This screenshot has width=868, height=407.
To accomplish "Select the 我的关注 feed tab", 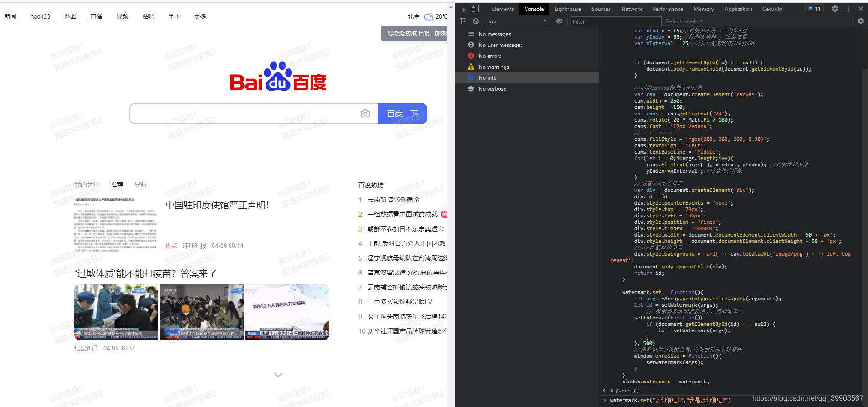I will (x=87, y=185).
